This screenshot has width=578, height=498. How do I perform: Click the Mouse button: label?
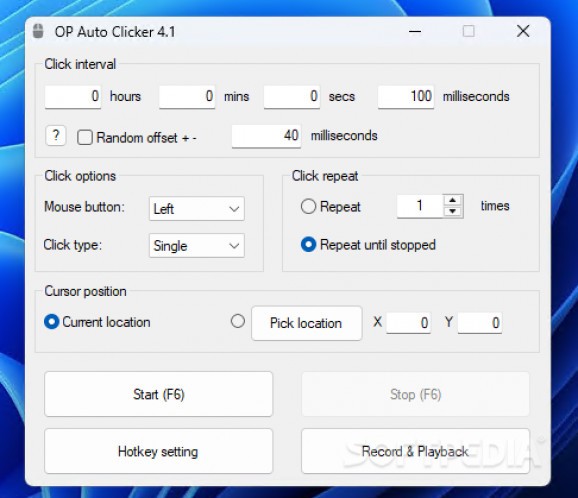(84, 207)
